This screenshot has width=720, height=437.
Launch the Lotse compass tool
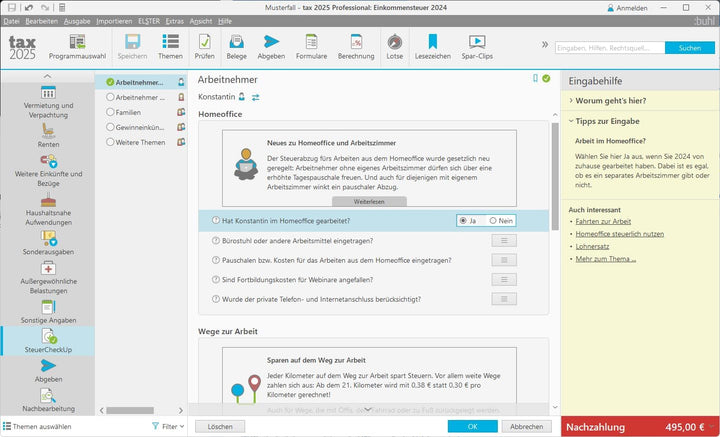pos(394,47)
